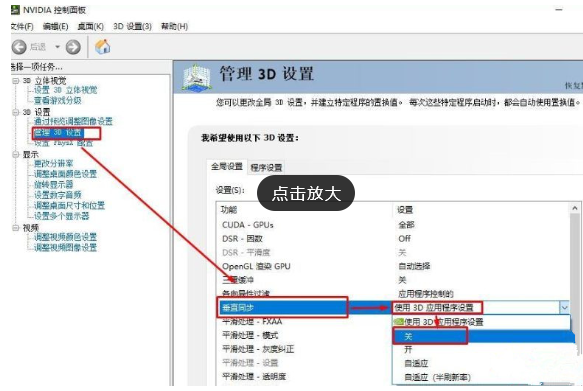
Task: Choose 开 in the vertical sync dropdown
Action: pos(481,350)
